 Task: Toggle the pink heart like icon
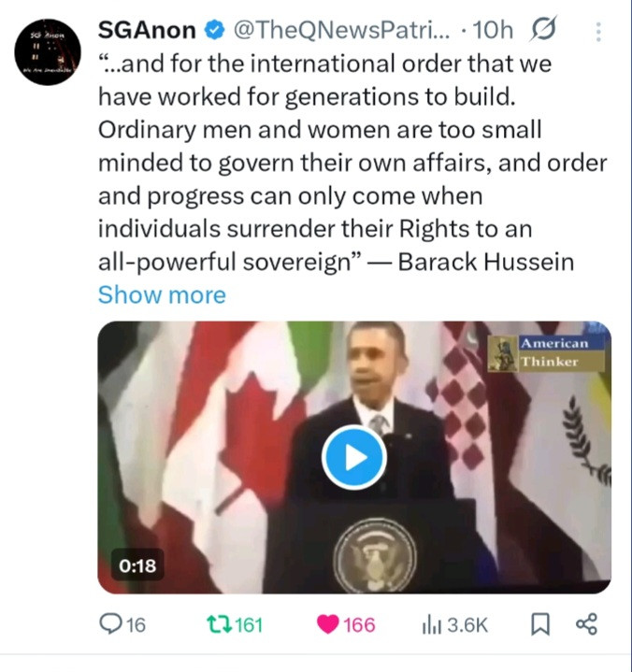pos(328,624)
